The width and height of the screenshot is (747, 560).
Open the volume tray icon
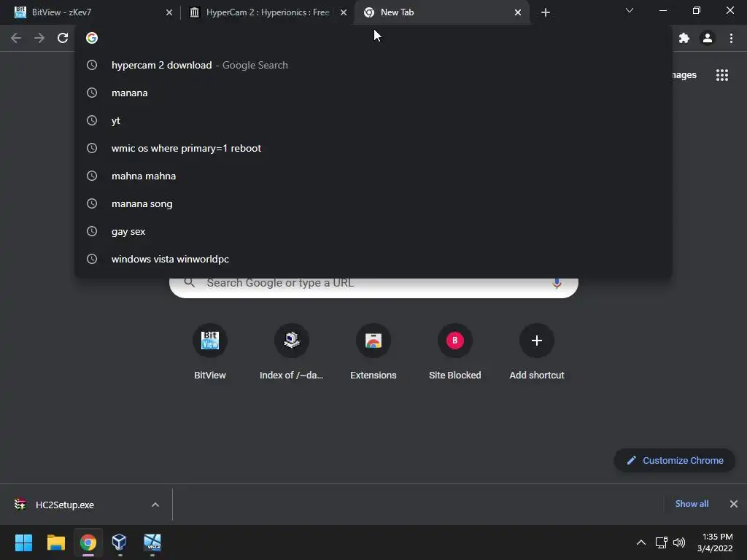coord(679,542)
